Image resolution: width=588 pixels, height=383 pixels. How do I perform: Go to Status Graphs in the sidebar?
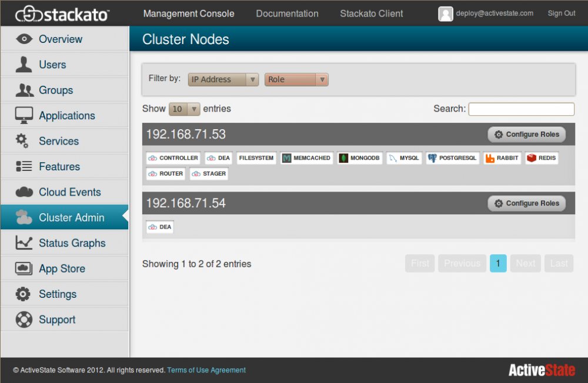click(65, 243)
